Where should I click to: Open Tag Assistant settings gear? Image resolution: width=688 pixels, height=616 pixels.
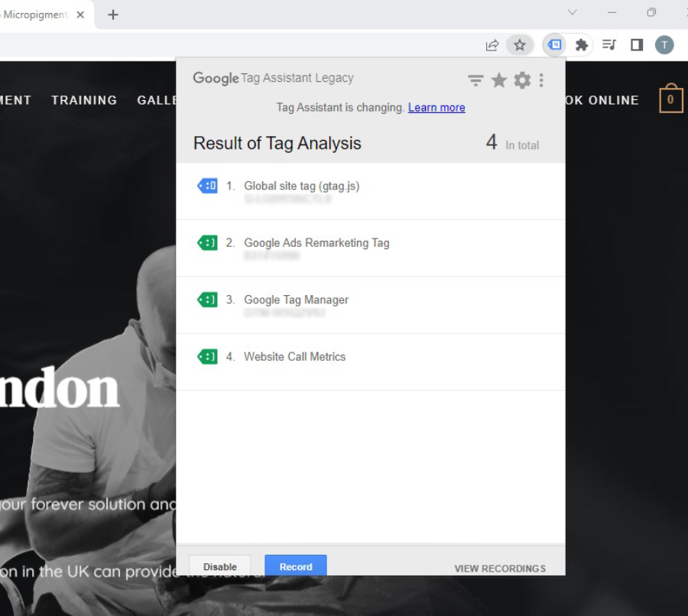[522, 80]
